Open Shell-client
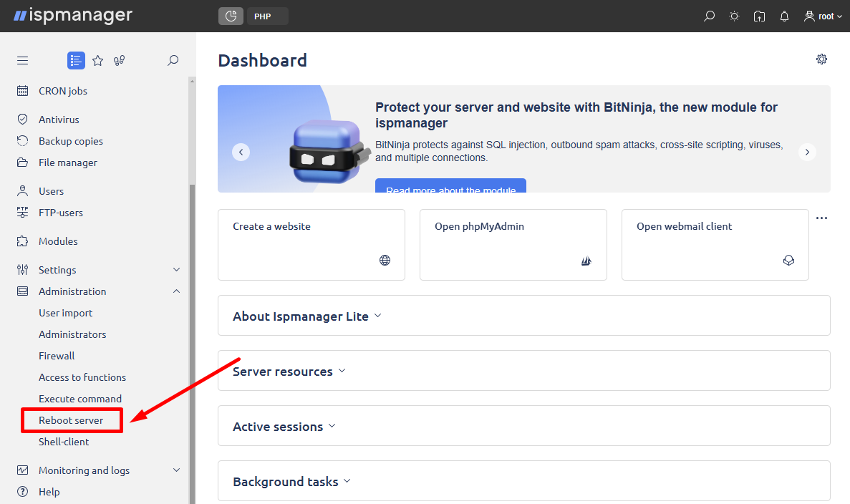The image size is (850, 504). [x=64, y=442]
